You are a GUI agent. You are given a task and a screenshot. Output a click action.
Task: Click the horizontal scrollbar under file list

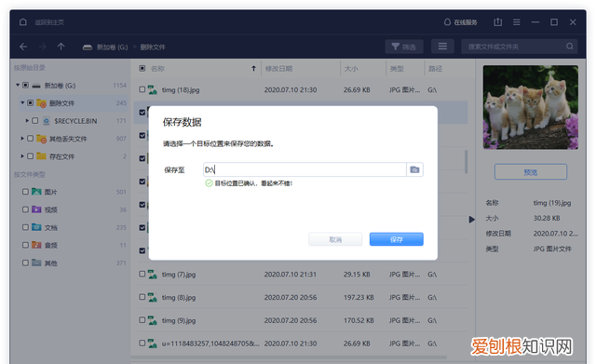(x=289, y=357)
